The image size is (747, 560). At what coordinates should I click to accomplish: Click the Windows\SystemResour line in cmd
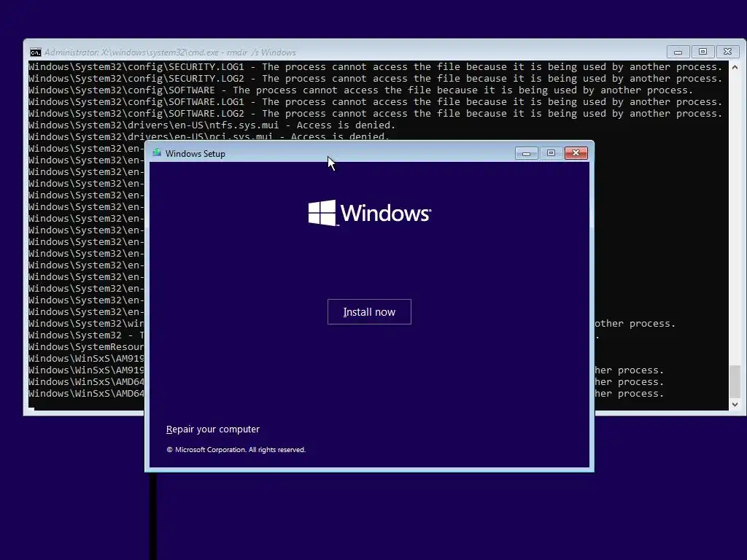tap(86, 346)
